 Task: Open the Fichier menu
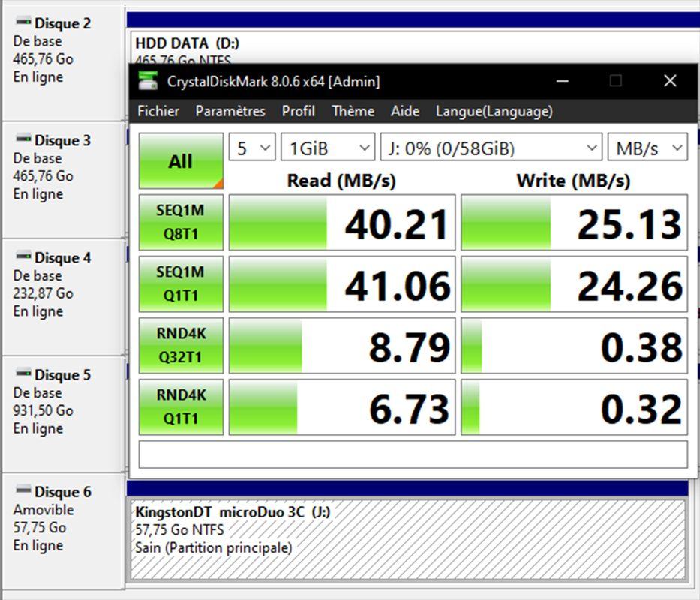coord(158,111)
